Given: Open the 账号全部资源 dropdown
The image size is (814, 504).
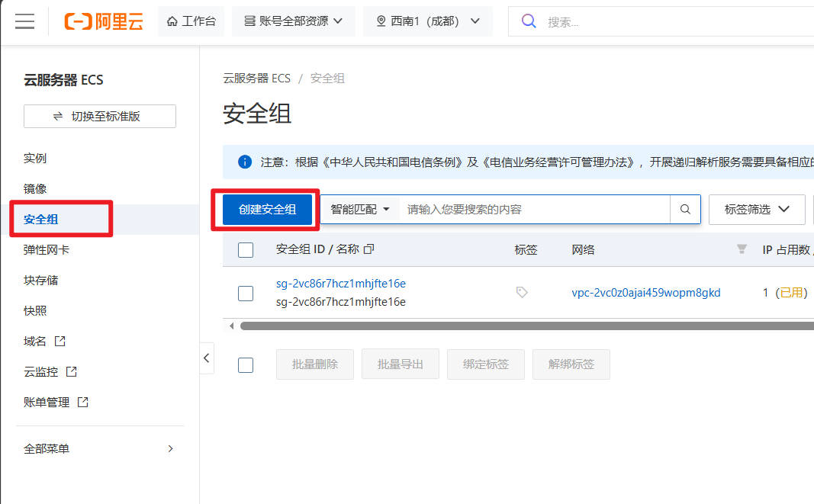Looking at the screenshot, I should [293, 21].
